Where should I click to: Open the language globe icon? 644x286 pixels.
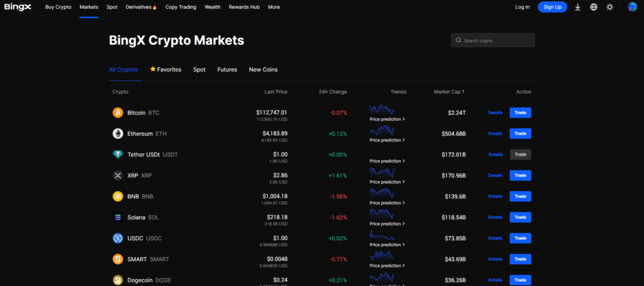click(x=594, y=7)
